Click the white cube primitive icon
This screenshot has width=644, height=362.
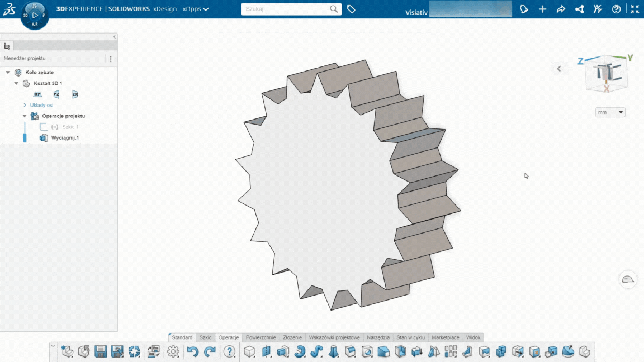pos(249,351)
